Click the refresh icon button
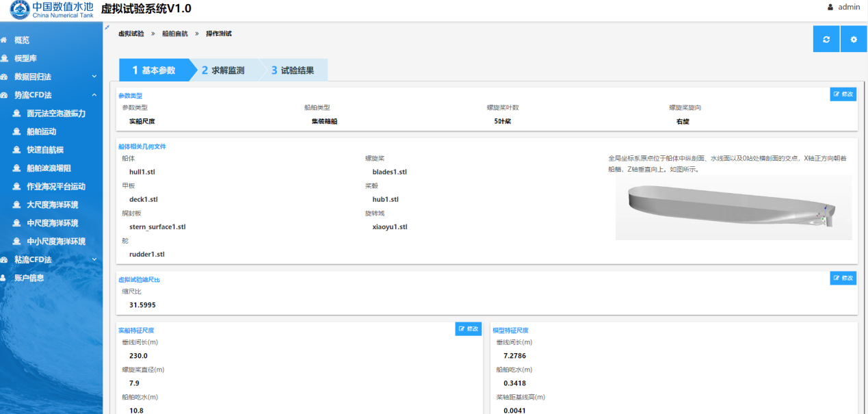Image resolution: width=868 pixels, height=414 pixels. tap(826, 40)
